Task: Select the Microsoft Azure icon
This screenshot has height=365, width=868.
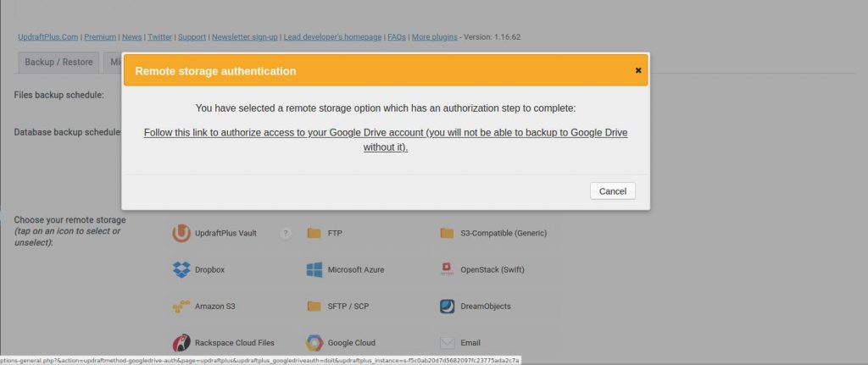Action: point(314,270)
